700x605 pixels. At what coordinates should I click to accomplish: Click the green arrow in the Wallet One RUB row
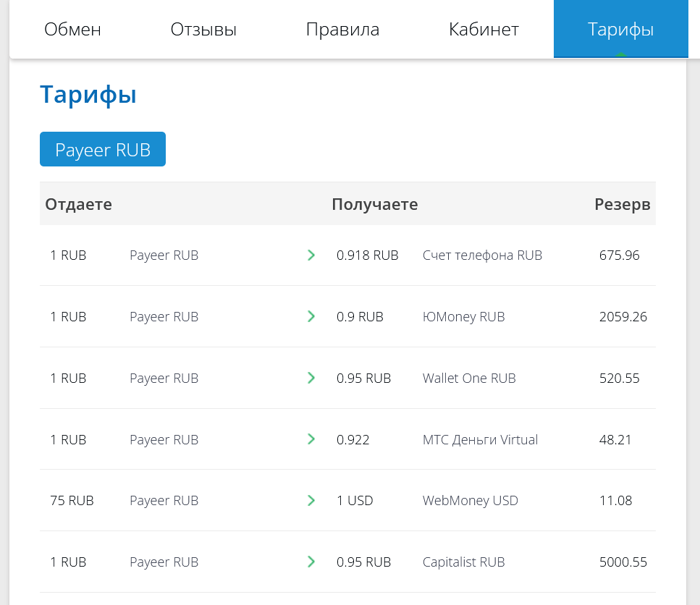point(311,378)
